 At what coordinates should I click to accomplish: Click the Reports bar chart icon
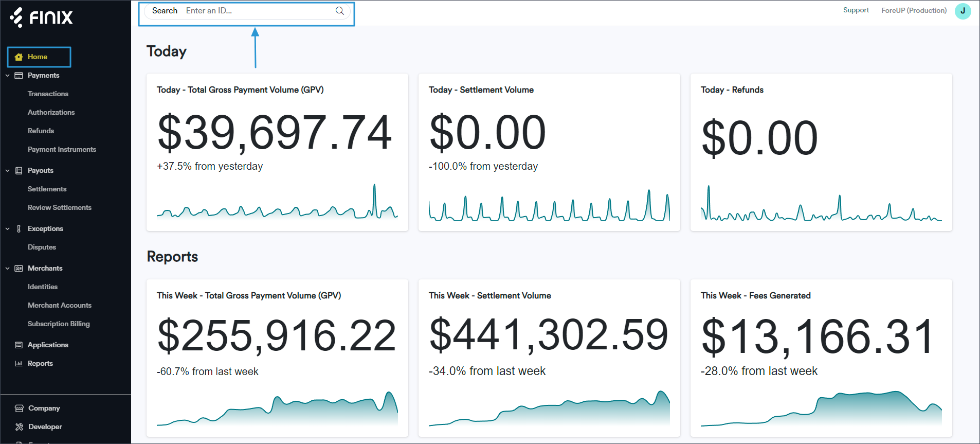pyautogui.click(x=19, y=364)
